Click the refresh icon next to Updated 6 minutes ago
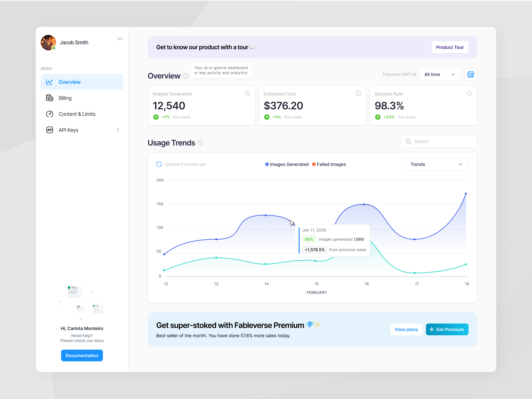The image size is (532, 399). 159,164
